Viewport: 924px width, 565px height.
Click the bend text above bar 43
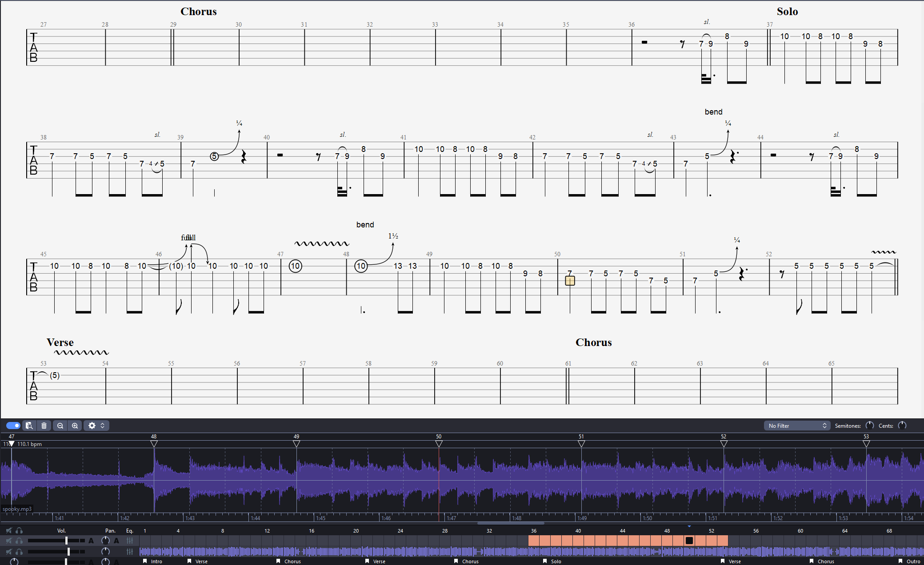click(713, 112)
